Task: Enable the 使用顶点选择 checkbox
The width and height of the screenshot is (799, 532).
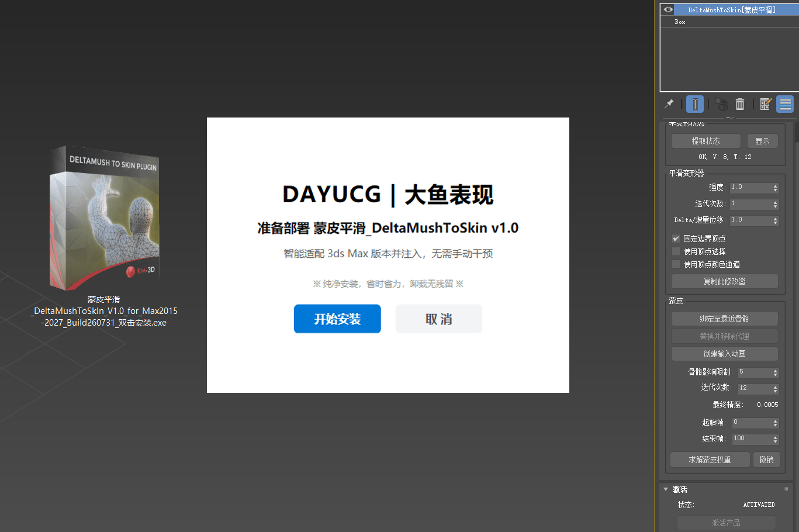Action: click(x=676, y=251)
